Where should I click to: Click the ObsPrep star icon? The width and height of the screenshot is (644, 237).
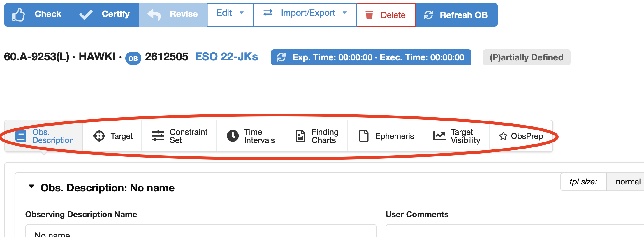pos(503,136)
